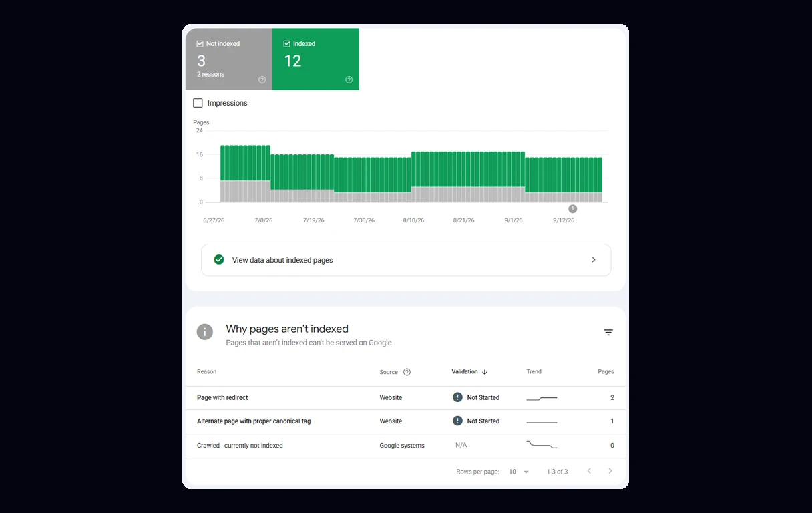Toggle the Not indexed checkbox
The width and height of the screenshot is (812, 513).
[x=200, y=44]
